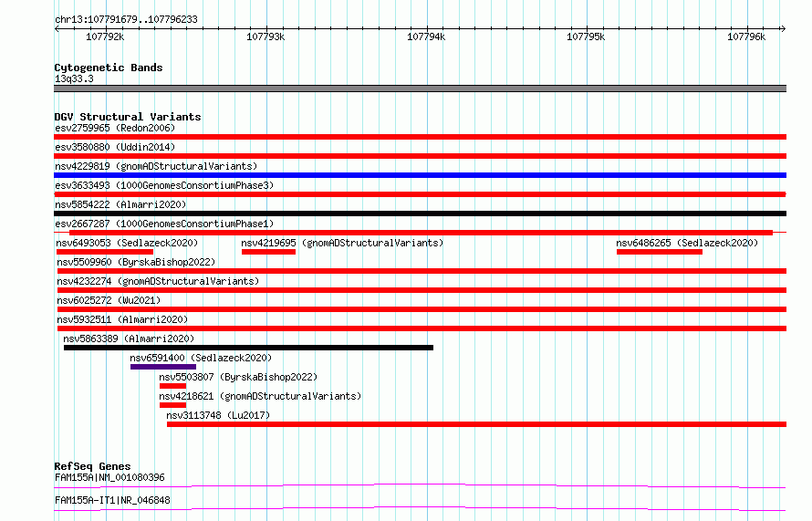Viewport: 812px width, 521px height.
Task: Click the esv2759965 (Redon2006) variant label
Action: [x=115, y=128]
